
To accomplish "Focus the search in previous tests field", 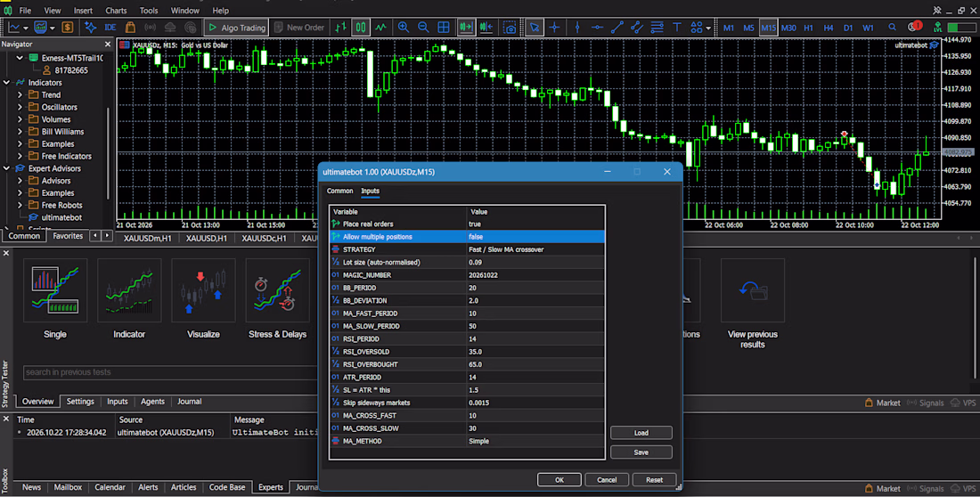I will tap(171, 372).
